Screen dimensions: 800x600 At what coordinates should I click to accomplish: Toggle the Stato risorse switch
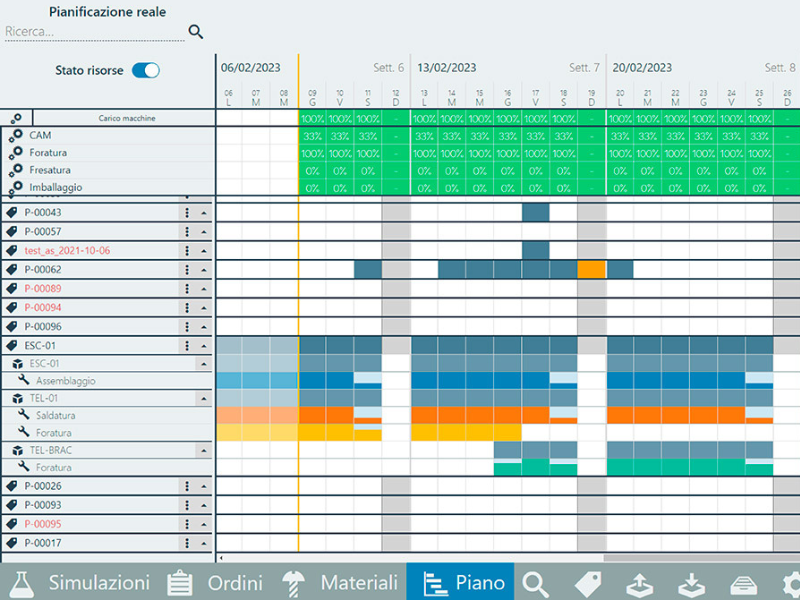click(146, 71)
